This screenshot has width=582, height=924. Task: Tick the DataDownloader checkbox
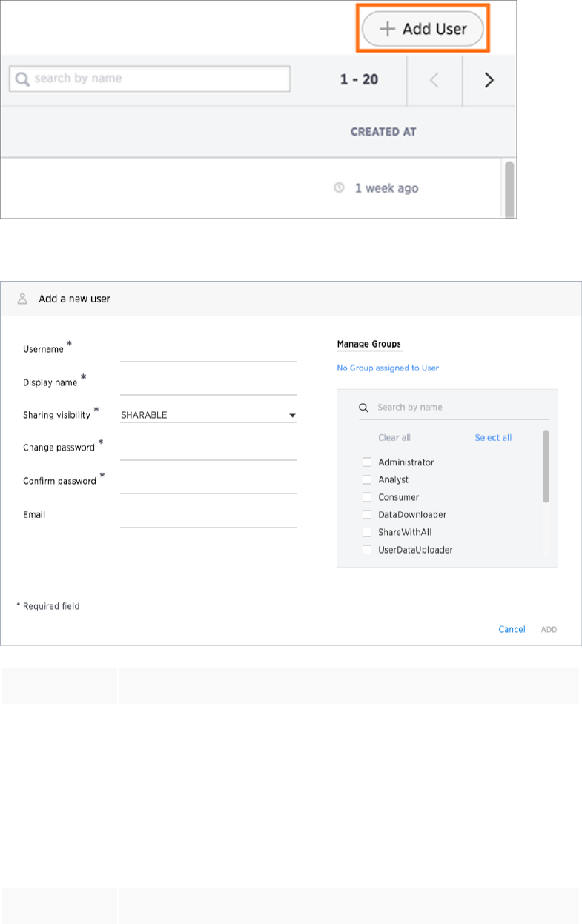tap(366, 514)
